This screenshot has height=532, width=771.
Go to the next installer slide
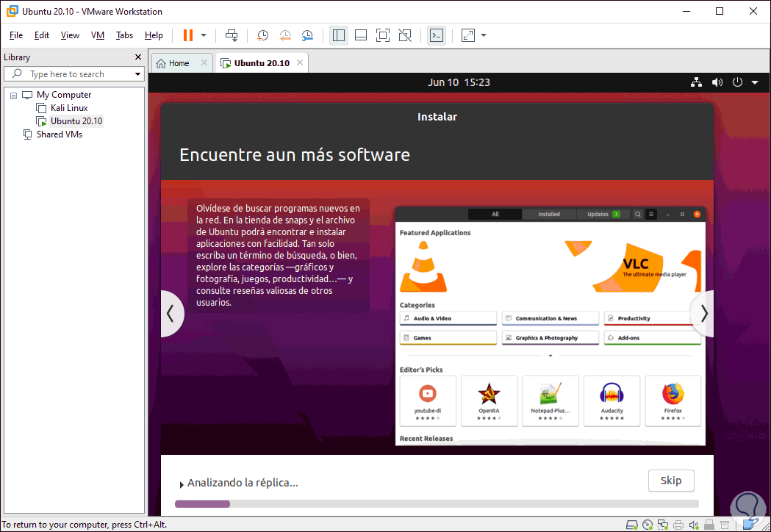[703, 314]
